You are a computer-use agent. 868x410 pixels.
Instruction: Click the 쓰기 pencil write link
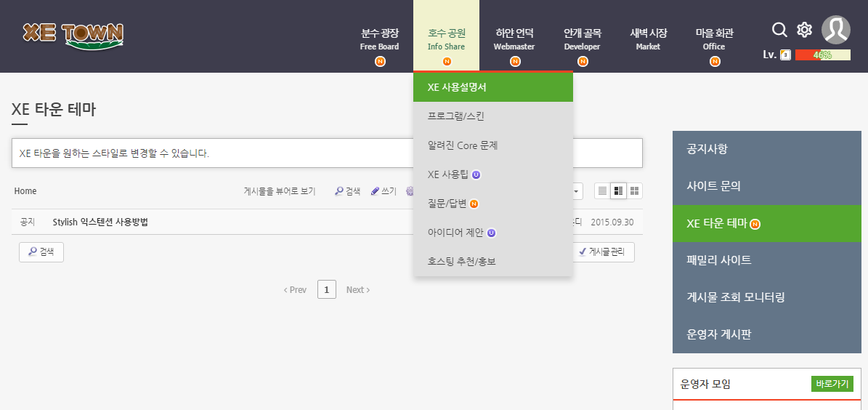[x=384, y=191]
